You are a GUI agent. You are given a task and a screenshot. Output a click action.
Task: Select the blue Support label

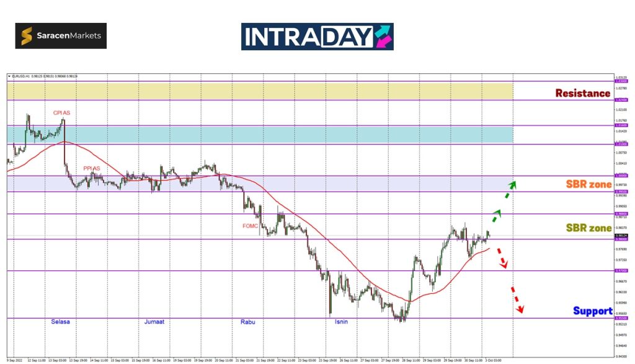click(x=593, y=311)
